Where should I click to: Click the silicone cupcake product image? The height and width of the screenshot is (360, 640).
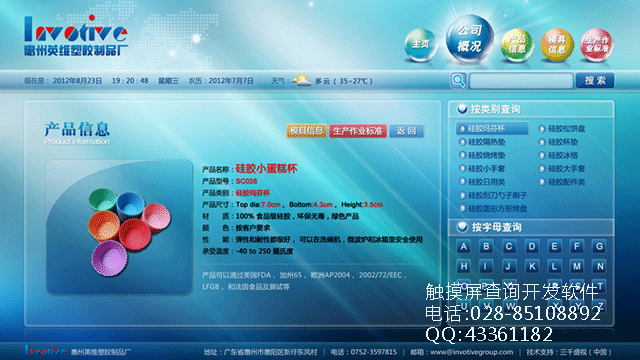119,227
